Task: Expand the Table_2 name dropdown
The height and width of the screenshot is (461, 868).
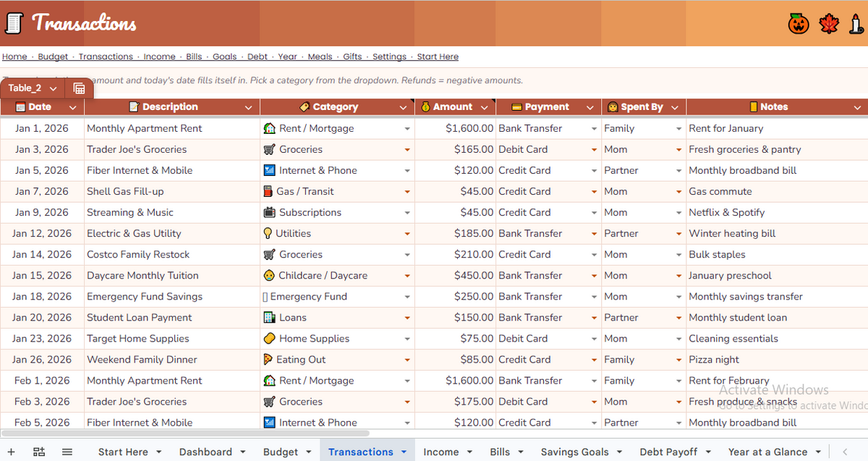Action: click(x=53, y=88)
